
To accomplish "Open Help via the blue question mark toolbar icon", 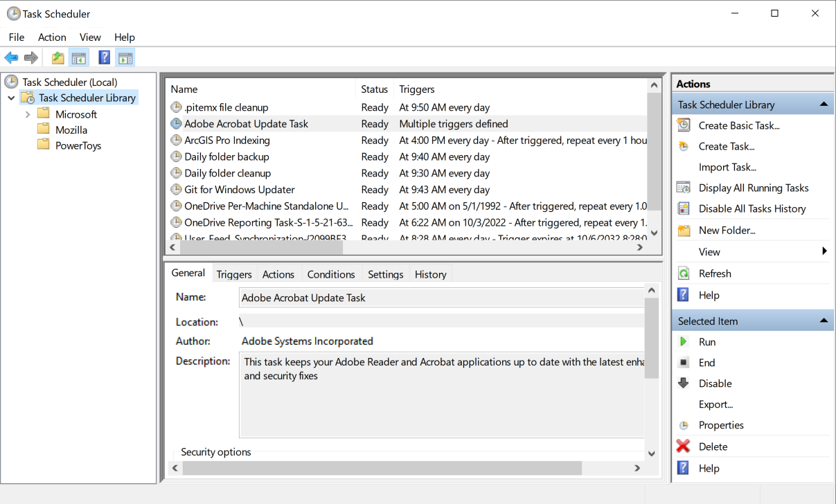I will (104, 57).
